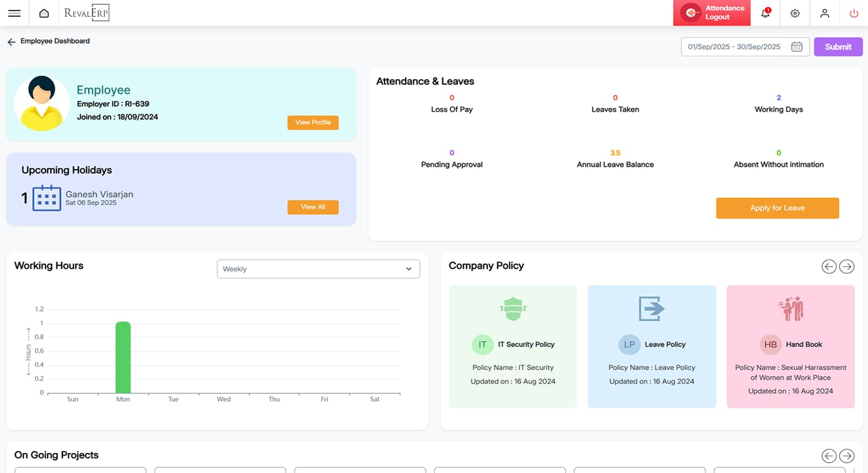Click the Hand Book people icon
Screen dimensions: 868x473
790,309
